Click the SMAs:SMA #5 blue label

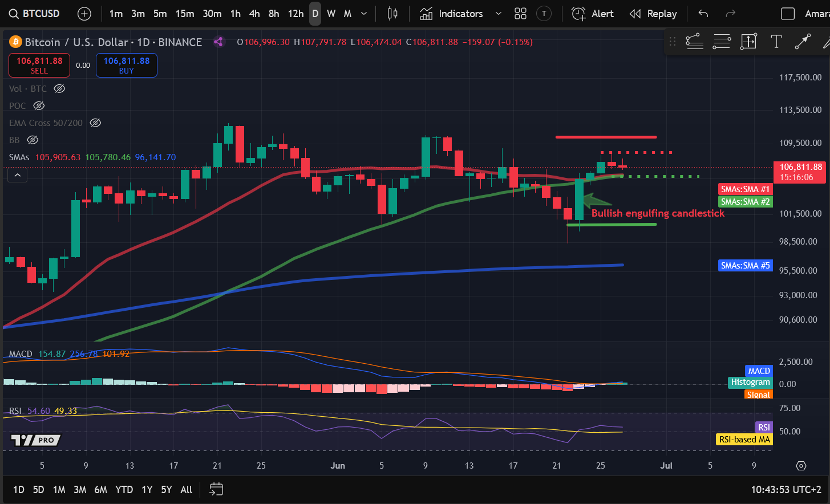coord(745,266)
